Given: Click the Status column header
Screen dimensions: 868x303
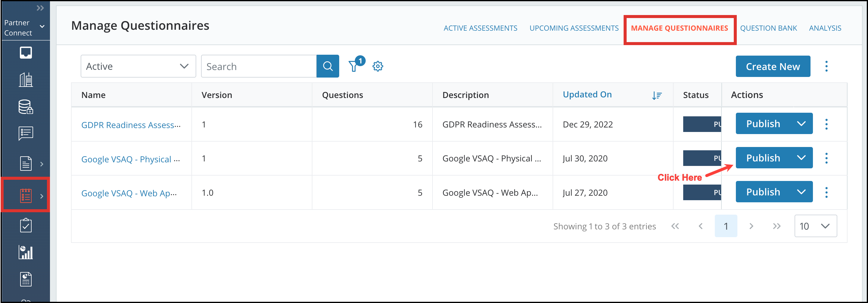Looking at the screenshot, I should (x=696, y=95).
